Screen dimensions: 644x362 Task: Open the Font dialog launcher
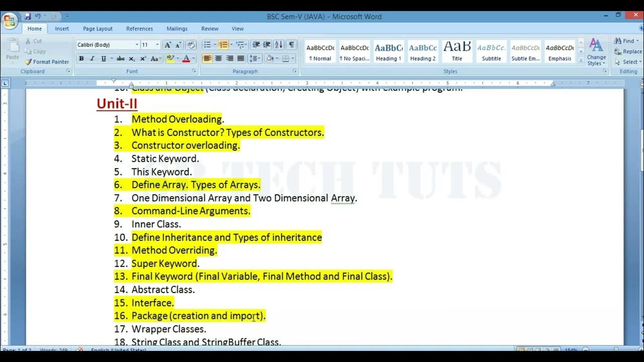(194, 71)
